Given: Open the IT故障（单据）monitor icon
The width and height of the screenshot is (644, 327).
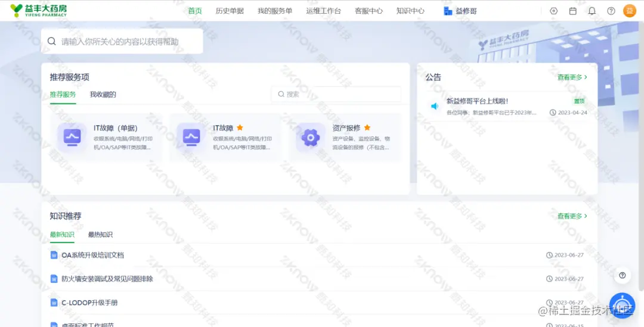Looking at the screenshot, I should 72,137.
